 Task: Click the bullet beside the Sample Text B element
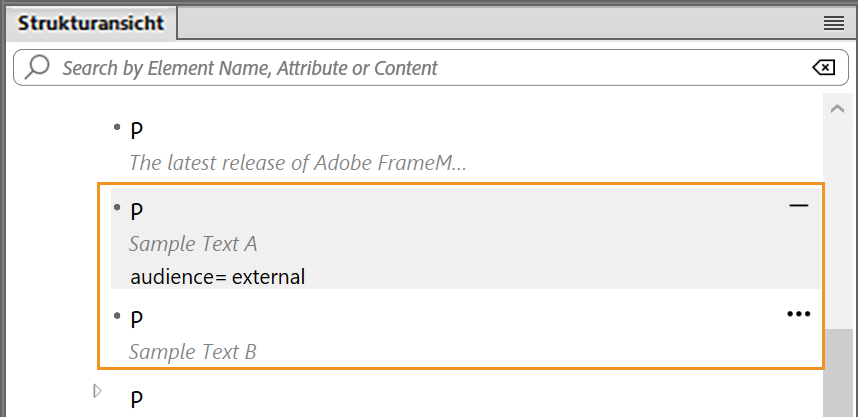point(117,316)
